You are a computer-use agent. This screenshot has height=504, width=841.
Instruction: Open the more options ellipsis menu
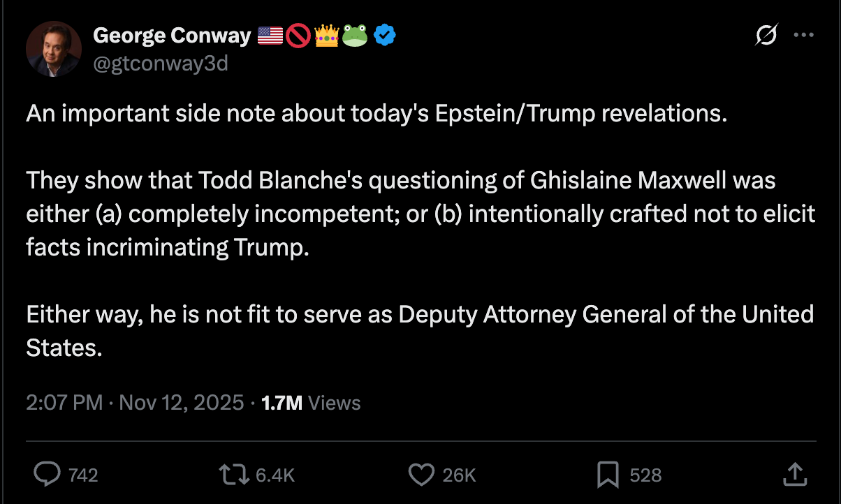(805, 34)
